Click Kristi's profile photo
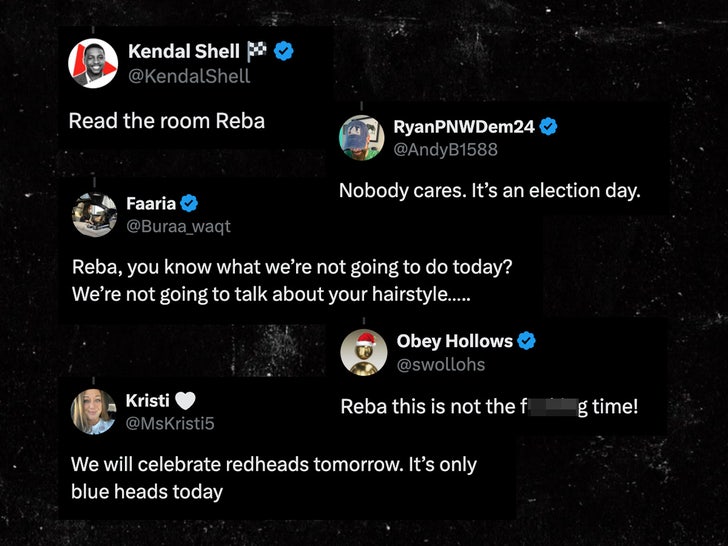 [94, 411]
